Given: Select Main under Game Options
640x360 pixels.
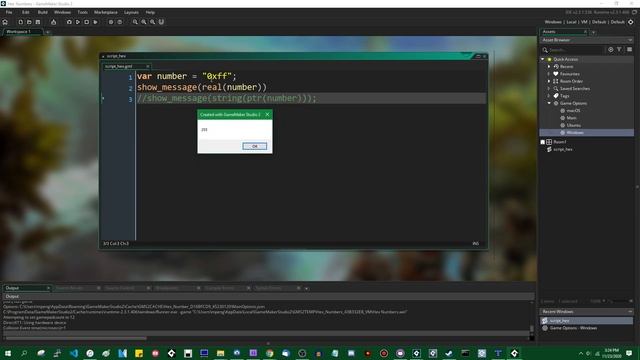Looking at the screenshot, I should [571, 118].
